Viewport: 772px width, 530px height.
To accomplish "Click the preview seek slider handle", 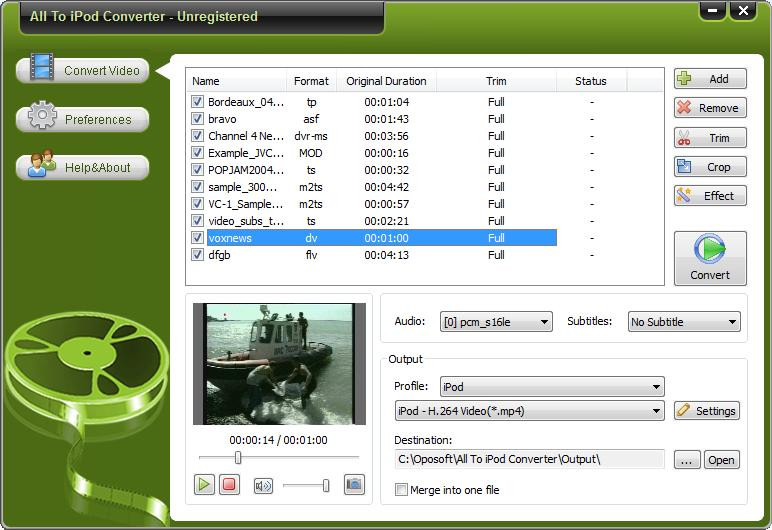I will coord(238,458).
